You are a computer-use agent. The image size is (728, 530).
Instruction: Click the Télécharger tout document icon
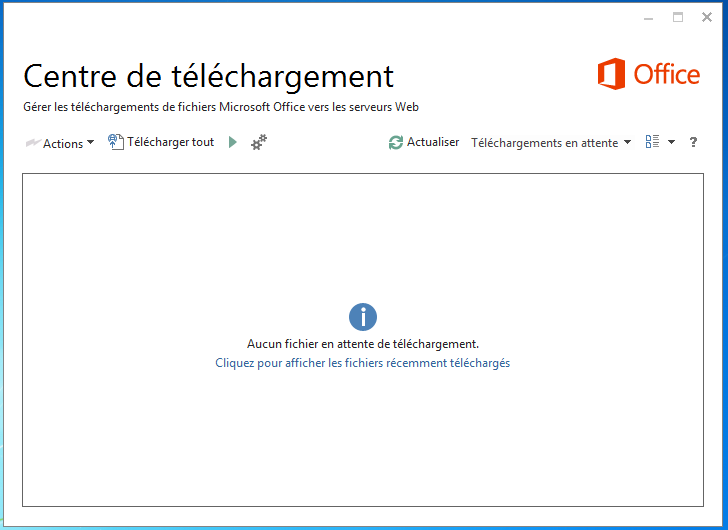point(115,142)
